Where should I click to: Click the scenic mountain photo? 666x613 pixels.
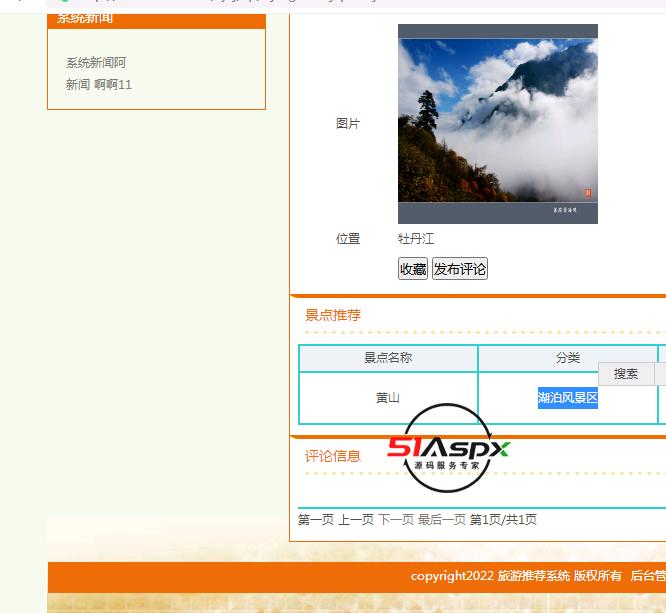point(498,124)
